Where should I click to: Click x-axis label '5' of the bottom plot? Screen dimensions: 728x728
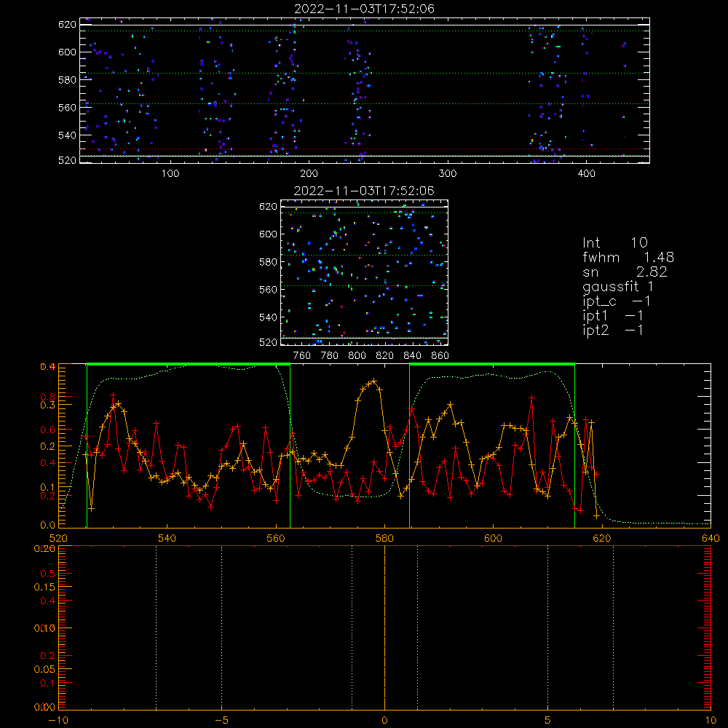[x=548, y=720]
